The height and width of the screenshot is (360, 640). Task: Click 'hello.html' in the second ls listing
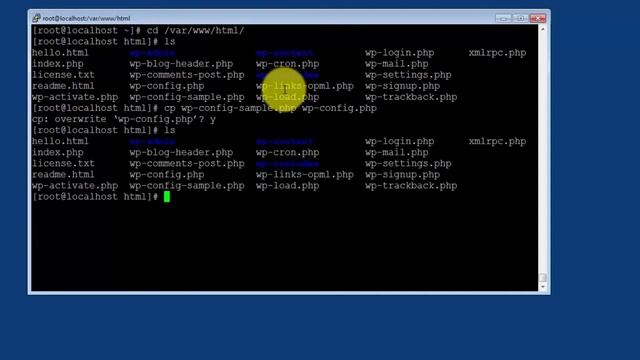click(x=60, y=141)
